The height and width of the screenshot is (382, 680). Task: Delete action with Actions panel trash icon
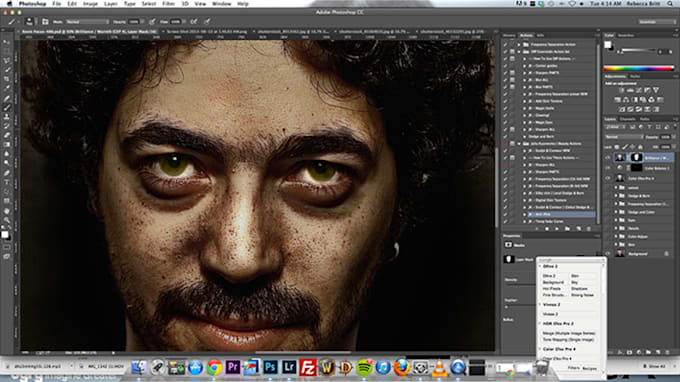click(x=588, y=229)
